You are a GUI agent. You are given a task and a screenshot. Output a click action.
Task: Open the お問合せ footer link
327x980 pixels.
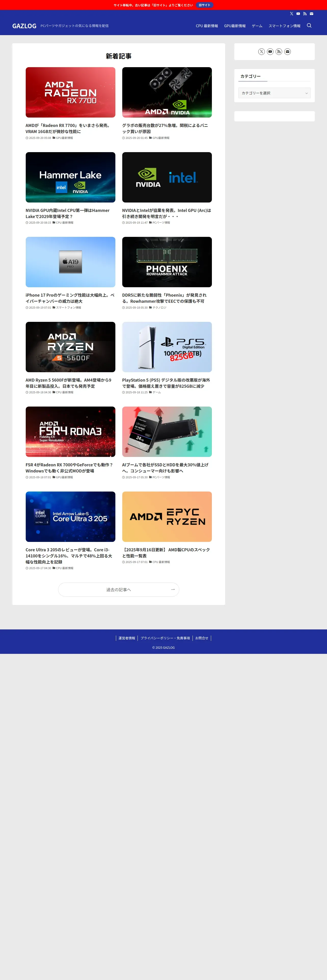(x=202, y=638)
